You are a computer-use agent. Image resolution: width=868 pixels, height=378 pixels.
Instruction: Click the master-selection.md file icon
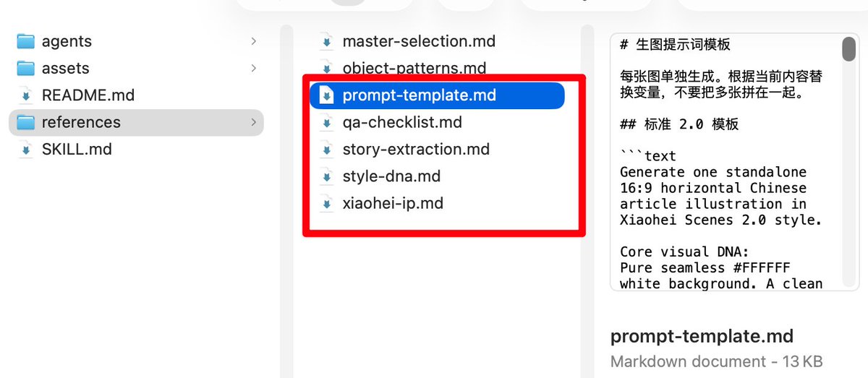coord(327,41)
